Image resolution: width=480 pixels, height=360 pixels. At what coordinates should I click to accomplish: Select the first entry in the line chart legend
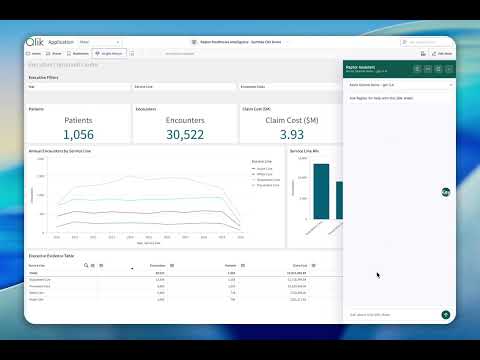pos(262,169)
